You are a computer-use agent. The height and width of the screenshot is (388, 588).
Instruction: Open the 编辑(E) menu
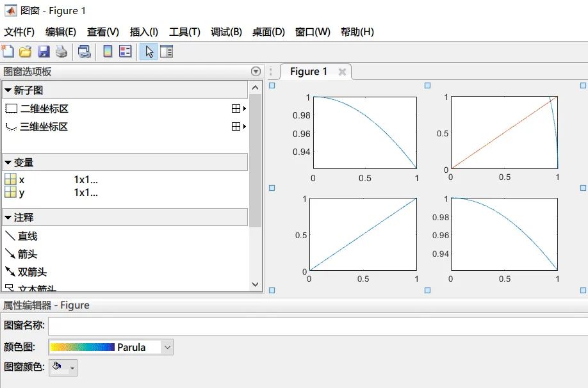(x=60, y=32)
